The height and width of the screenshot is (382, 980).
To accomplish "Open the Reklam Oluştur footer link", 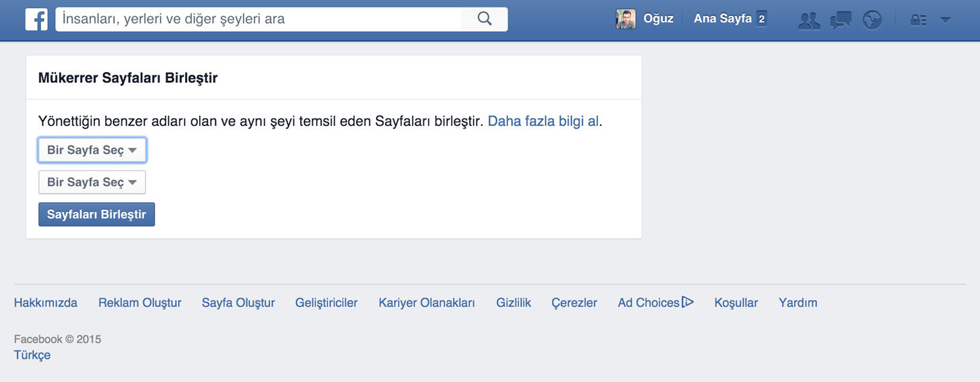I will [140, 303].
